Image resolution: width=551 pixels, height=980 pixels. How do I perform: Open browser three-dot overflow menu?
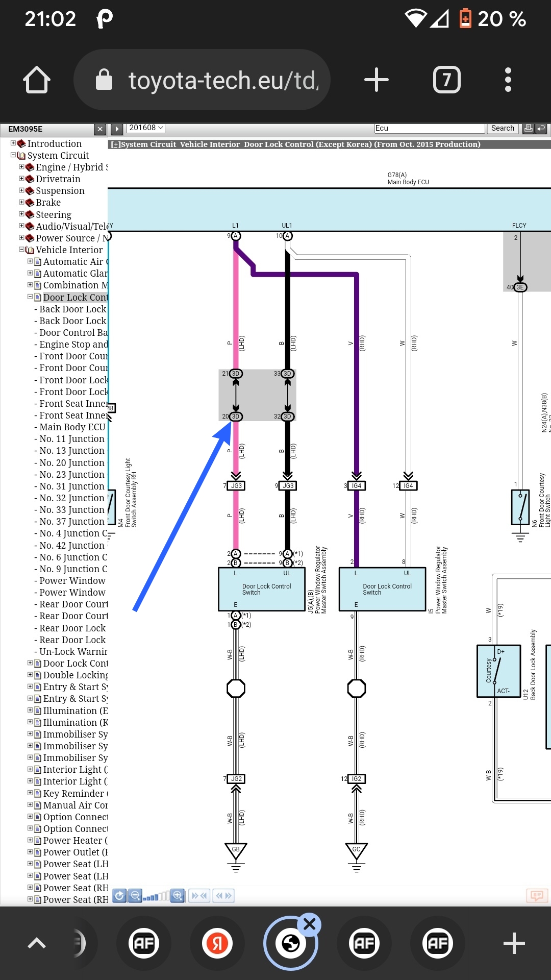[508, 80]
